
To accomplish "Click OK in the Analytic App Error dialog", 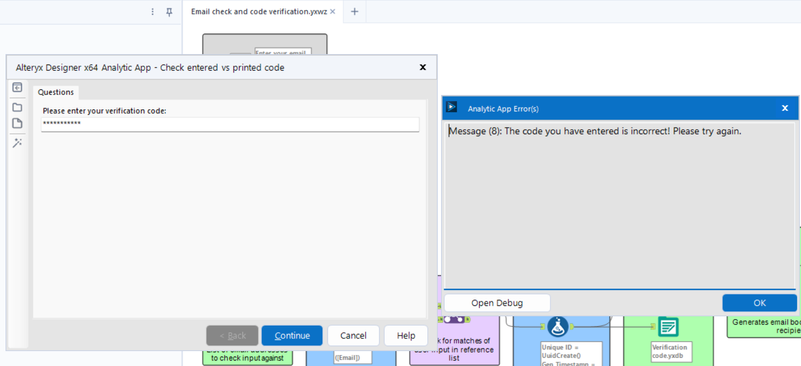I will pyautogui.click(x=760, y=303).
